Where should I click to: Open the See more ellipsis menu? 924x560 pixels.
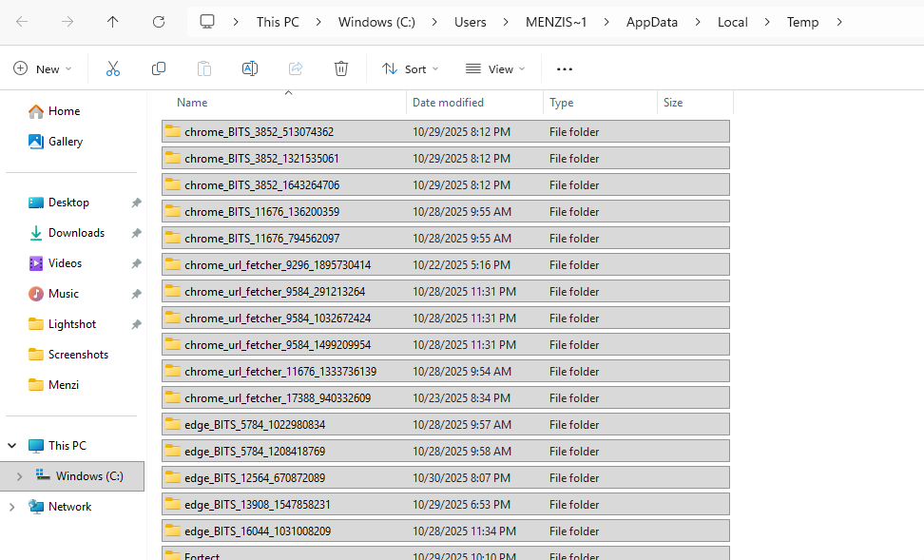pos(565,68)
